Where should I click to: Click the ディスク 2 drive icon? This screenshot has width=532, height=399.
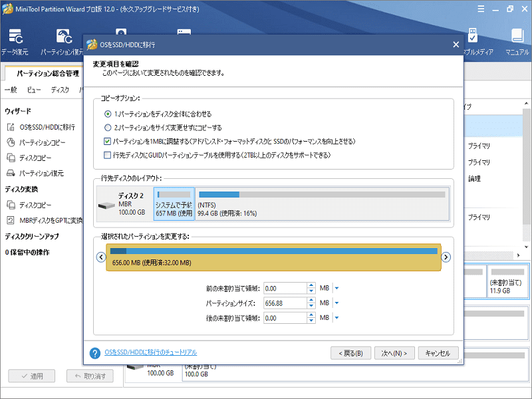(x=106, y=205)
